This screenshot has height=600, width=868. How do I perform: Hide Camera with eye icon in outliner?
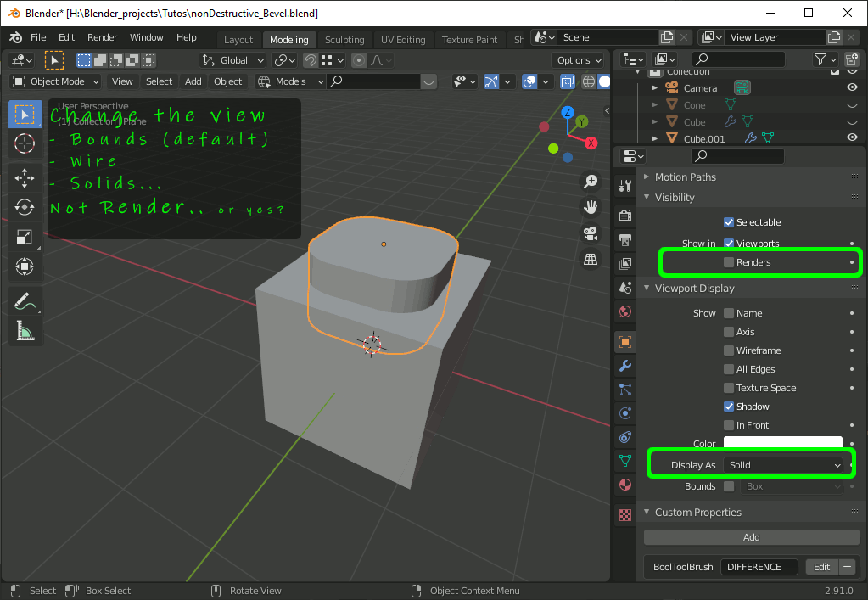click(852, 87)
